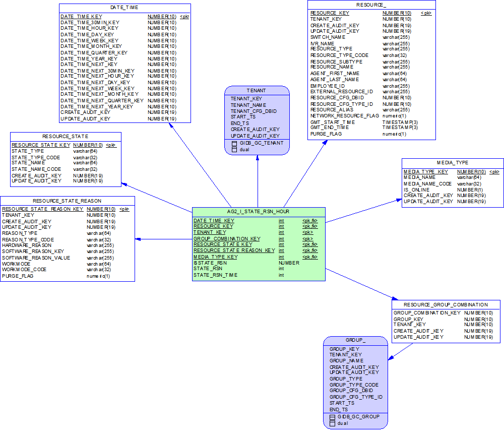Click GROUP_COMBINATION_KEY in the green AG2_I_STATE_RSN_HOUR table
Screen dimensions: 504x441
point(227,239)
